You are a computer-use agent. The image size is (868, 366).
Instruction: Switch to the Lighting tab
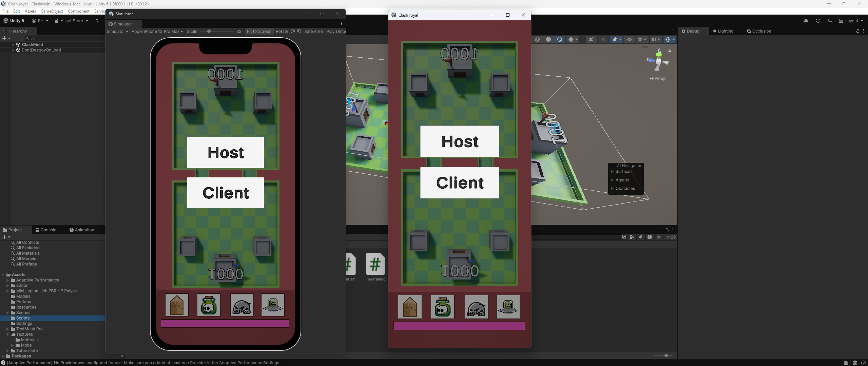[x=723, y=31]
